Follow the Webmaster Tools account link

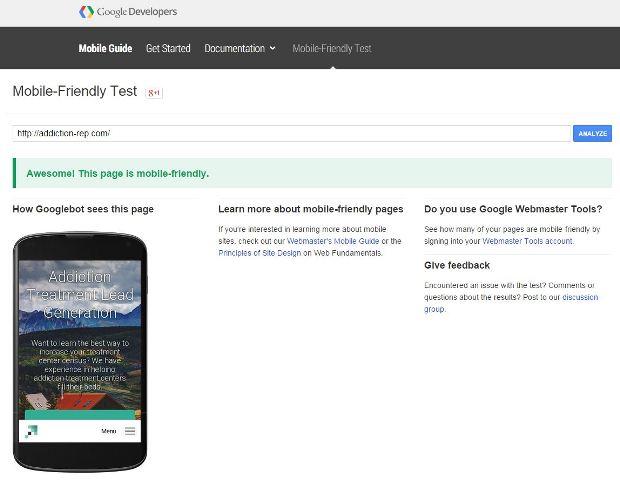tap(528, 241)
